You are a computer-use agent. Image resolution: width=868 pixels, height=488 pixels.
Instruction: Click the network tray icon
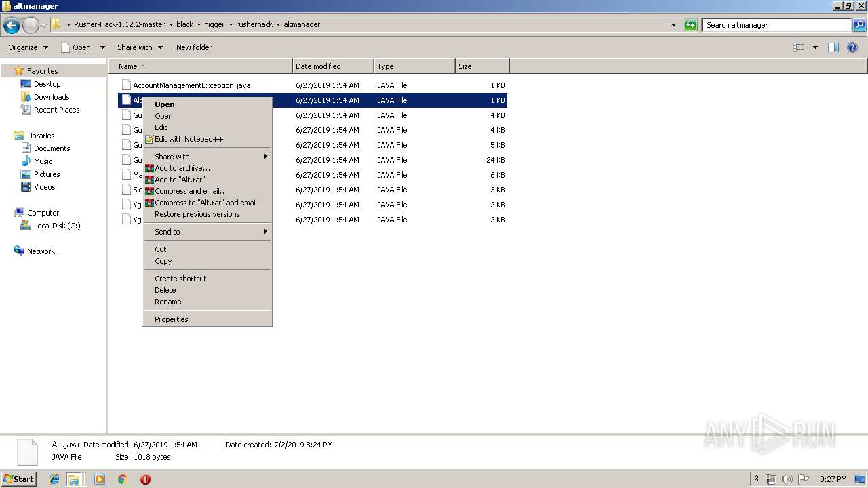tap(771, 479)
